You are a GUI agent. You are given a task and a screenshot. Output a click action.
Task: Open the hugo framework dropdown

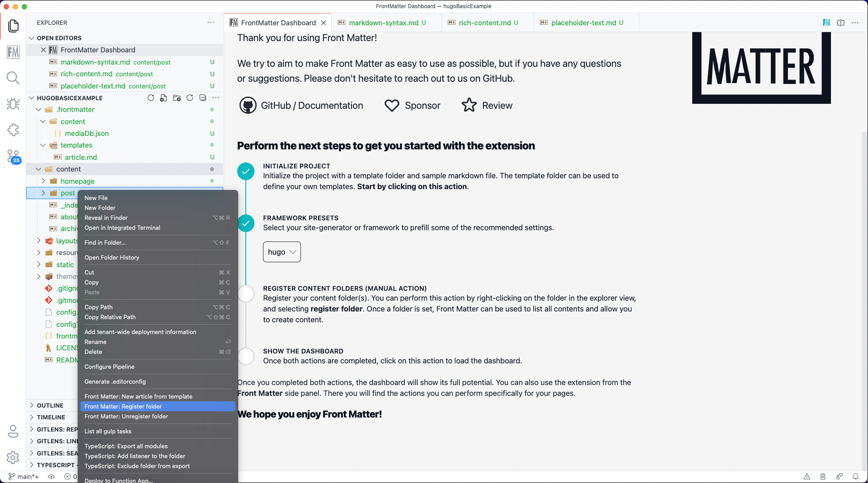coord(282,252)
